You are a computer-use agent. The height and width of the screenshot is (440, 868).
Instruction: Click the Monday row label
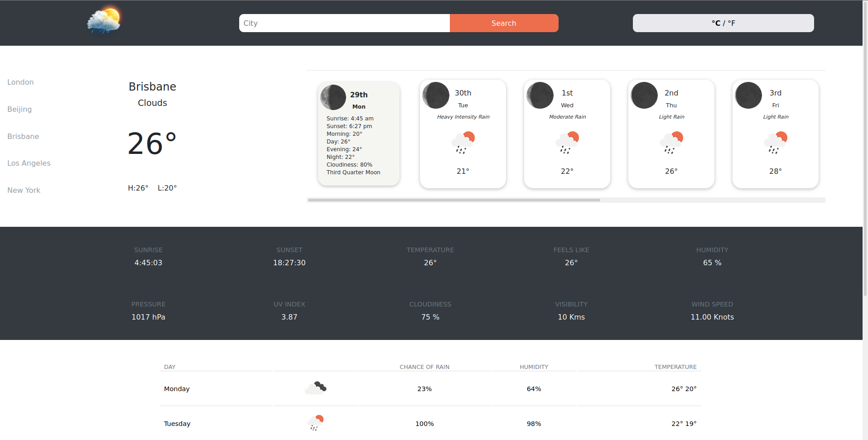point(177,389)
